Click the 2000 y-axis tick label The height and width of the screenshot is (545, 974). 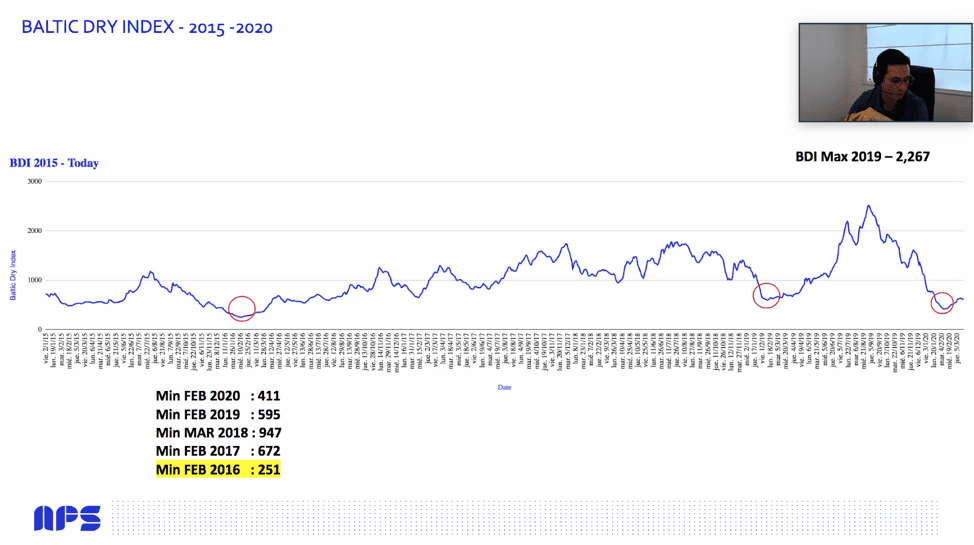(x=34, y=231)
